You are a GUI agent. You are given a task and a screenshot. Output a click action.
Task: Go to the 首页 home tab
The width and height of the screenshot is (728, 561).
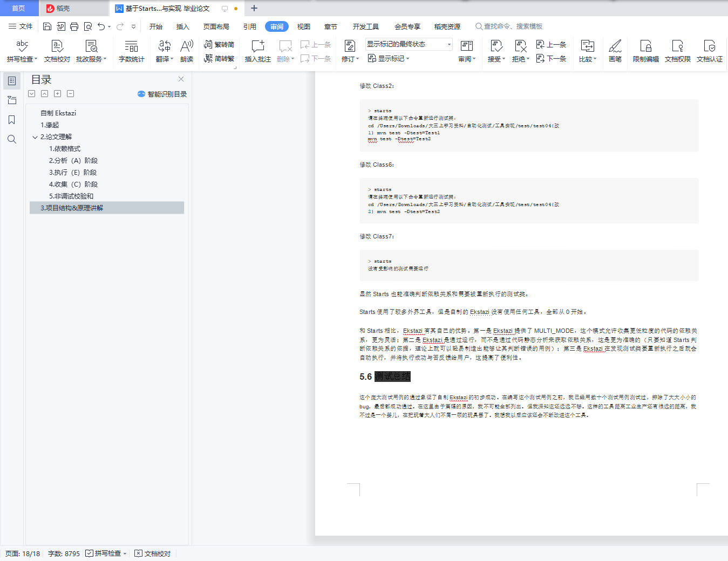click(18, 8)
